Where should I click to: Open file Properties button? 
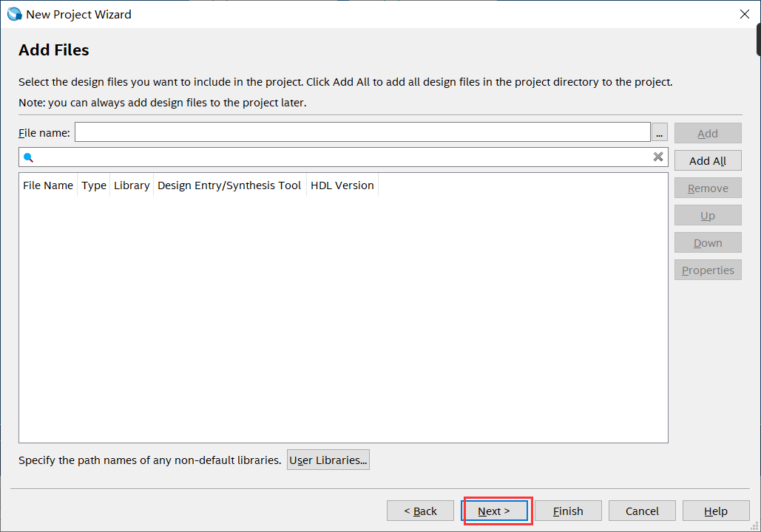coord(708,270)
